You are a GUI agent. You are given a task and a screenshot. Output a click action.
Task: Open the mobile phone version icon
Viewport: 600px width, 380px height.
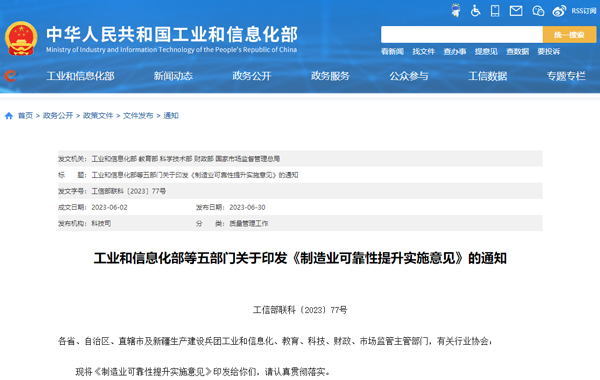pyautogui.click(x=495, y=11)
